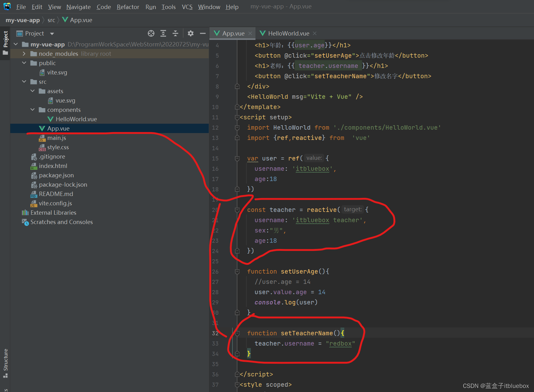Open the Help menu
Image resolution: width=534 pixels, height=392 pixels.
click(x=232, y=7)
